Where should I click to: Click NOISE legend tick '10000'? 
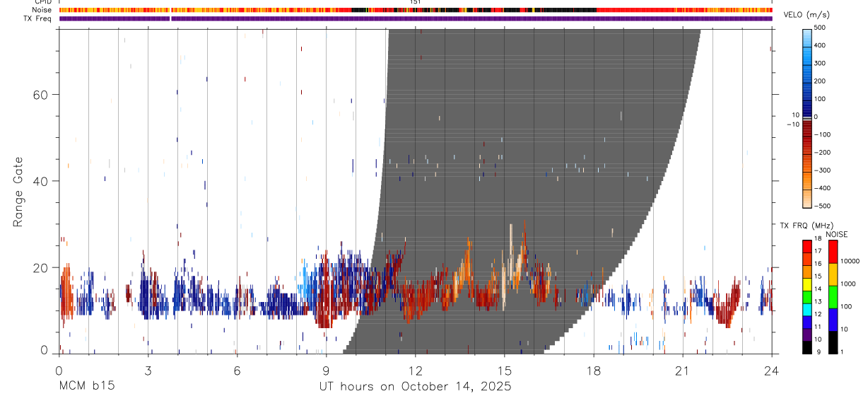click(850, 261)
